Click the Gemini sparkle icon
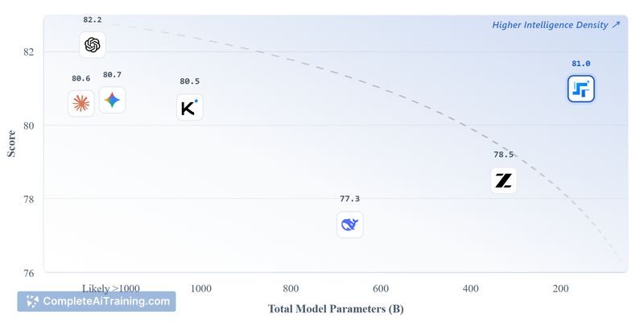Image resolution: width=644 pixels, height=322 pixels. [x=112, y=100]
